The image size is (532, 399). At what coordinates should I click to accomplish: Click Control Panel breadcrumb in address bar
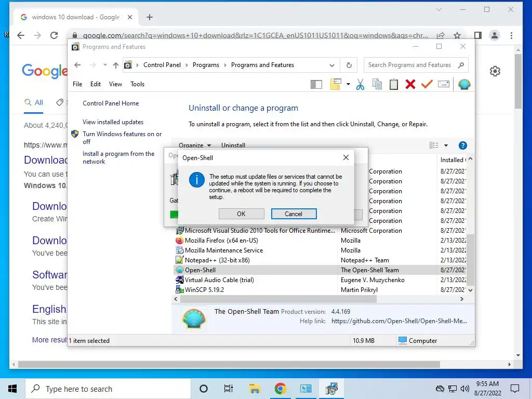162,65
